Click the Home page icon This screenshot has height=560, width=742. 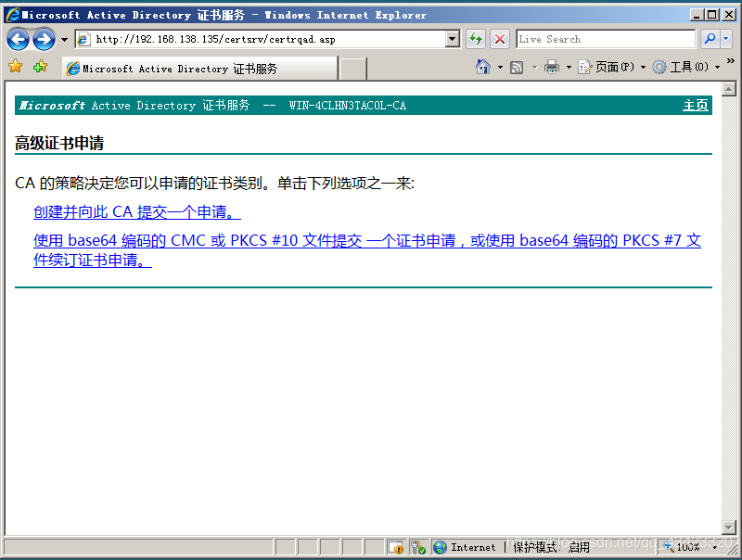483,67
